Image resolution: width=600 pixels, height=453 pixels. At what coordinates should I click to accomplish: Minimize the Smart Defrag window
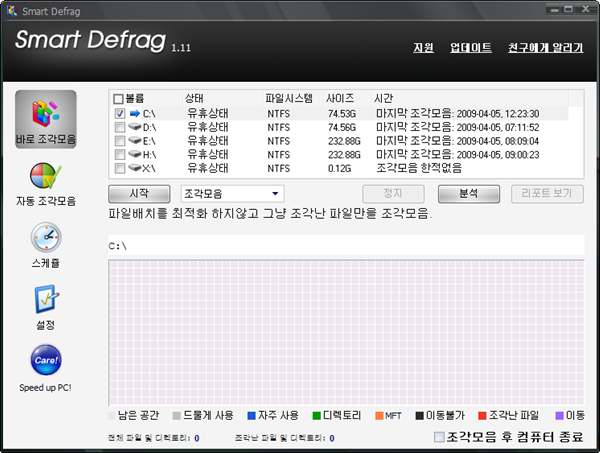(x=554, y=9)
